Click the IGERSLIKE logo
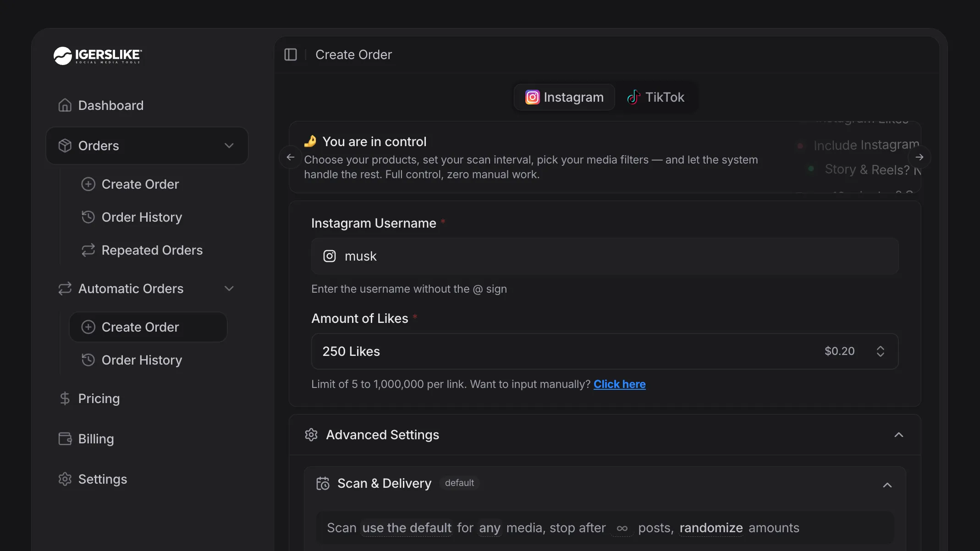This screenshot has height=551, width=980. (98, 55)
